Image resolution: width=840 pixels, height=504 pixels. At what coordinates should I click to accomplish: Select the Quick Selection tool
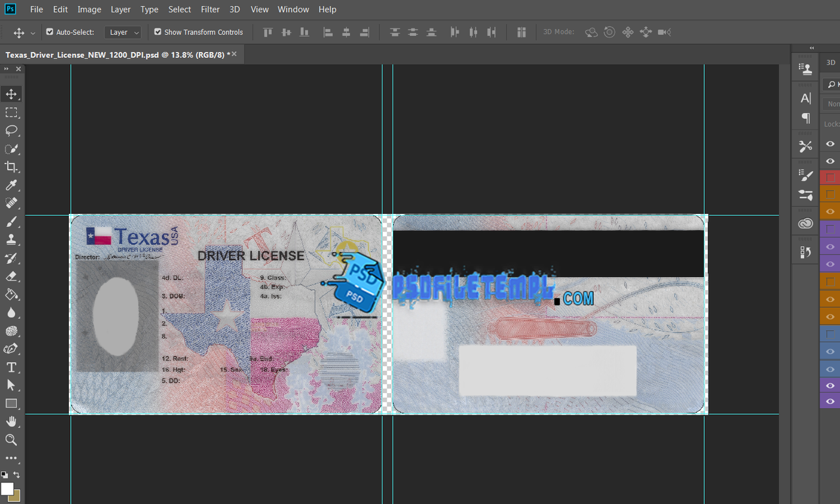click(x=11, y=149)
